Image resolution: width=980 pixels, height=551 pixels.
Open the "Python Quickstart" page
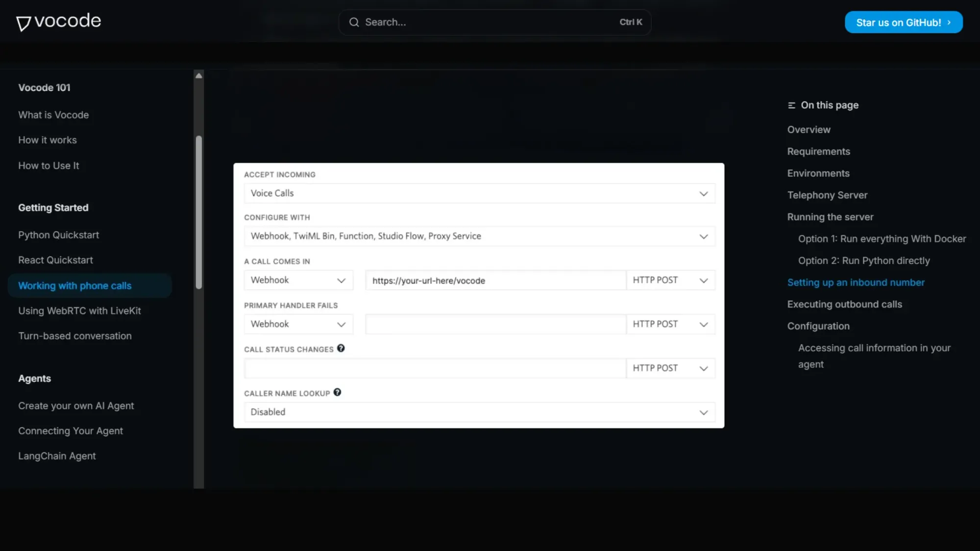tap(58, 235)
